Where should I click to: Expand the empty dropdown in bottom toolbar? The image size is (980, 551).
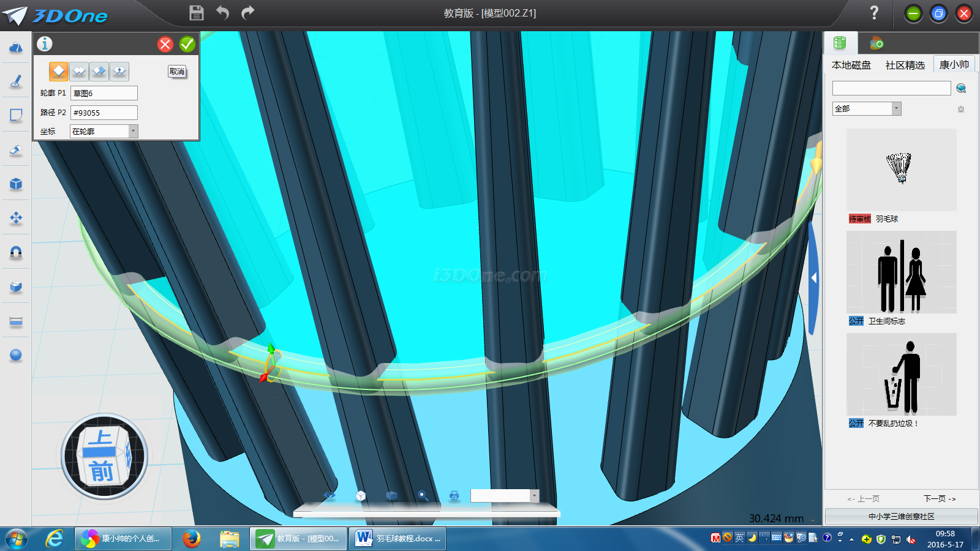click(x=534, y=495)
